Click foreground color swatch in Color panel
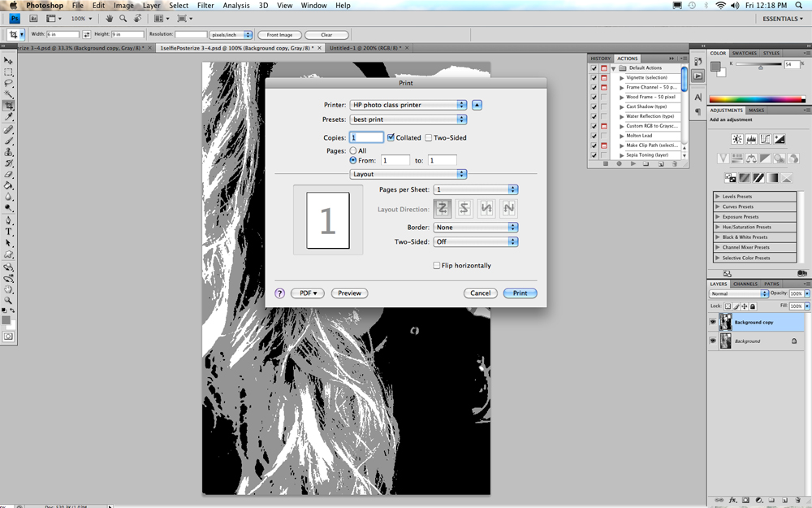The image size is (812, 508). (x=715, y=66)
